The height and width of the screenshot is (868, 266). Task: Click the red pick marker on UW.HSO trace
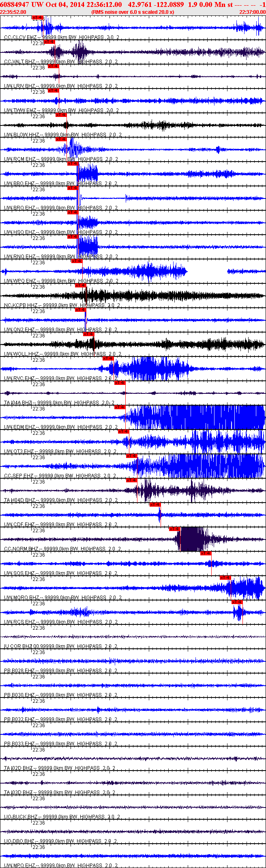tap(73, 212)
